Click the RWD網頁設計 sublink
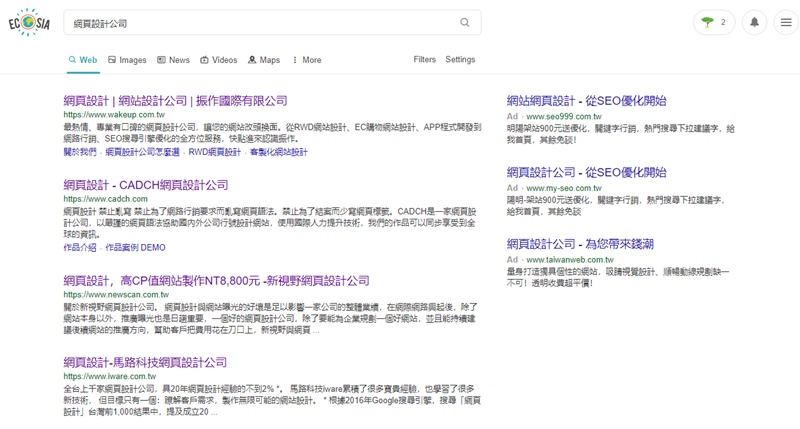800x429 pixels. (x=215, y=152)
